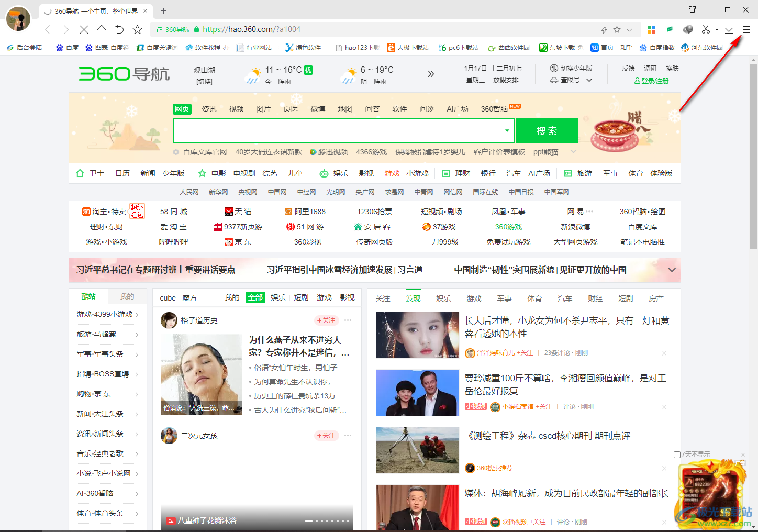Open the colorful grid apps extension
Viewport: 758px width, 532px height.
point(652,29)
